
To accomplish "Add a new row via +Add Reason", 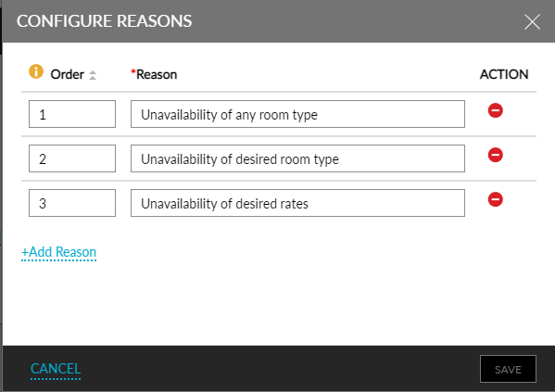I will [58, 252].
